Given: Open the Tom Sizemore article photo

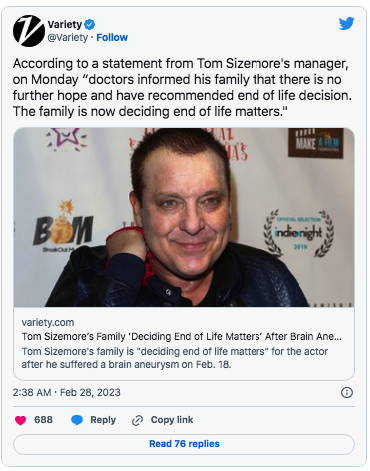Looking at the screenshot, I should point(184,217).
